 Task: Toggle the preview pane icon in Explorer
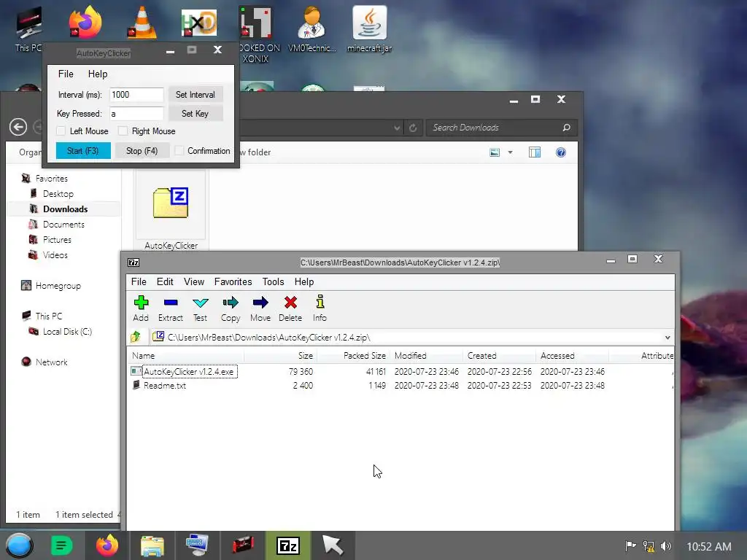point(535,152)
